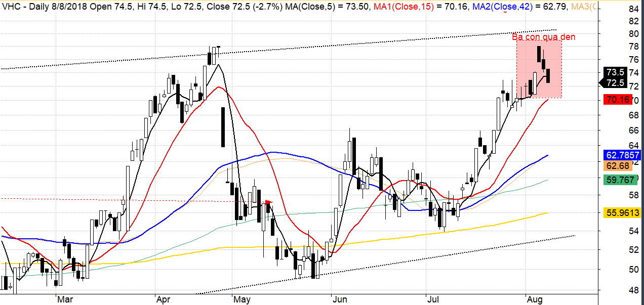644x305 pixels.
Task: Select the Apr label on the time axis
Action: click(x=163, y=299)
